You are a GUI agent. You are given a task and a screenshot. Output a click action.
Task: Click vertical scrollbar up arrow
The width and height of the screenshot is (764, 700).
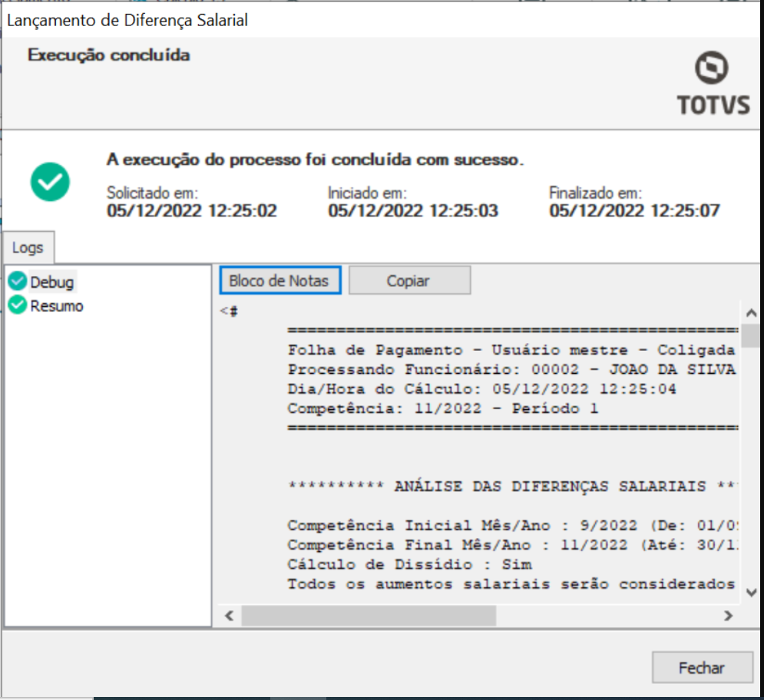751,312
